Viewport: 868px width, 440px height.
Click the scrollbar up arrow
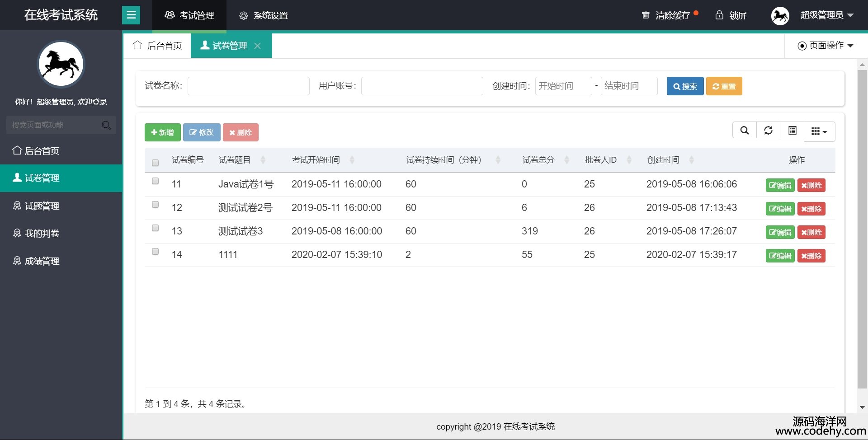pyautogui.click(x=862, y=65)
